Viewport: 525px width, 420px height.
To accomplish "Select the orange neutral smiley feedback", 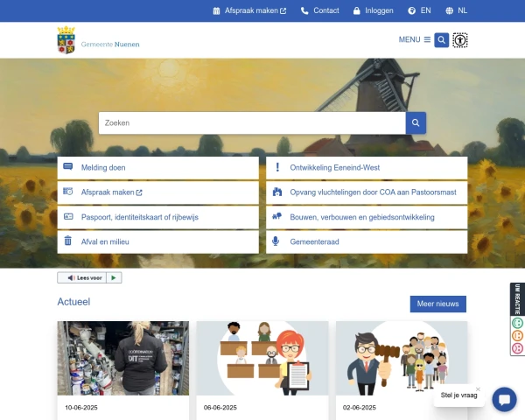I will tap(518, 335).
